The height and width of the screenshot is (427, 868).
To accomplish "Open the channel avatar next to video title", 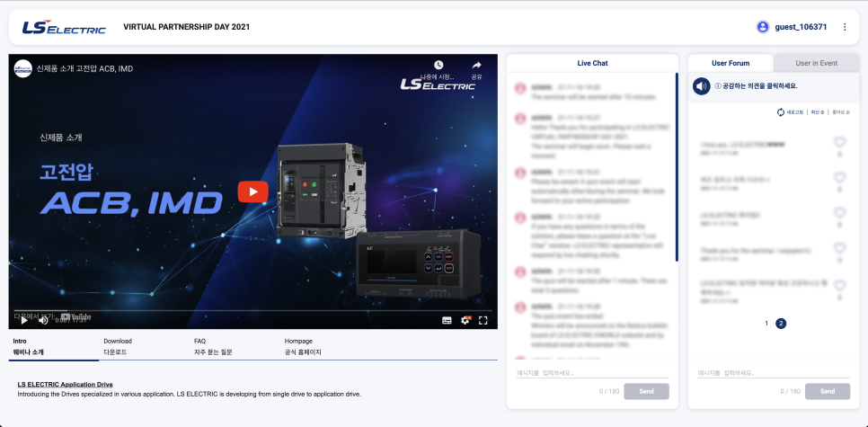I will point(22,68).
